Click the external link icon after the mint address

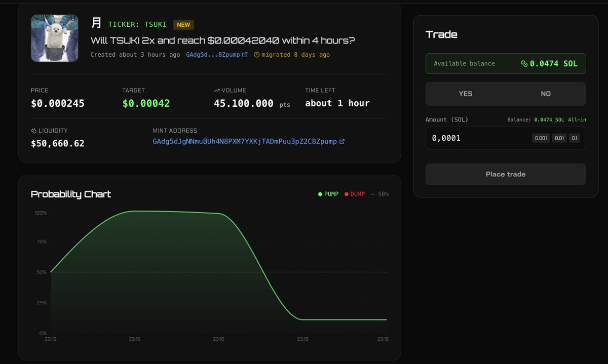click(342, 141)
